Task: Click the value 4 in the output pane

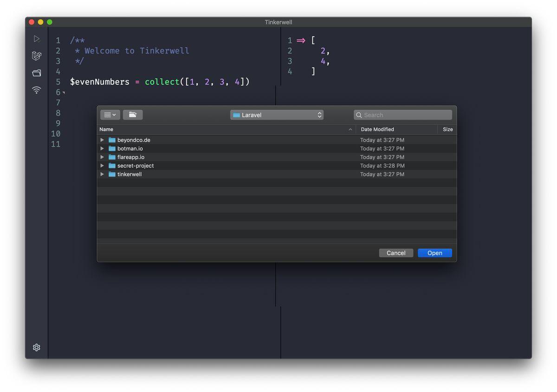Action: pyautogui.click(x=323, y=61)
